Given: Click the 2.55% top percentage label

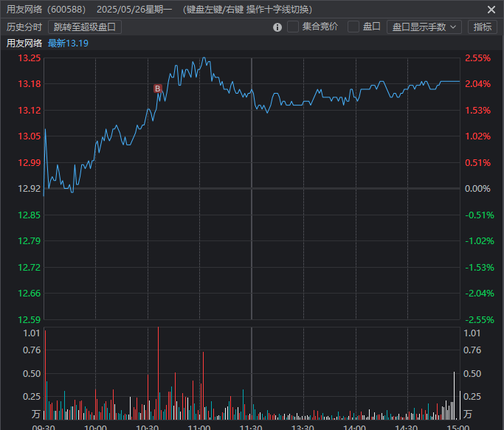Looking at the screenshot, I should 477,58.
